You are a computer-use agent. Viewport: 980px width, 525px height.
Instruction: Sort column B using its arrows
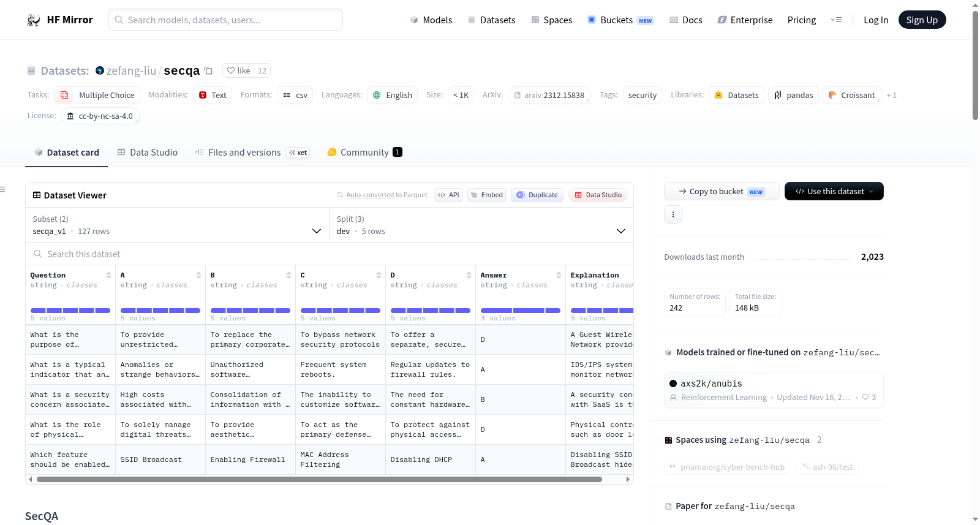click(288, 275)
